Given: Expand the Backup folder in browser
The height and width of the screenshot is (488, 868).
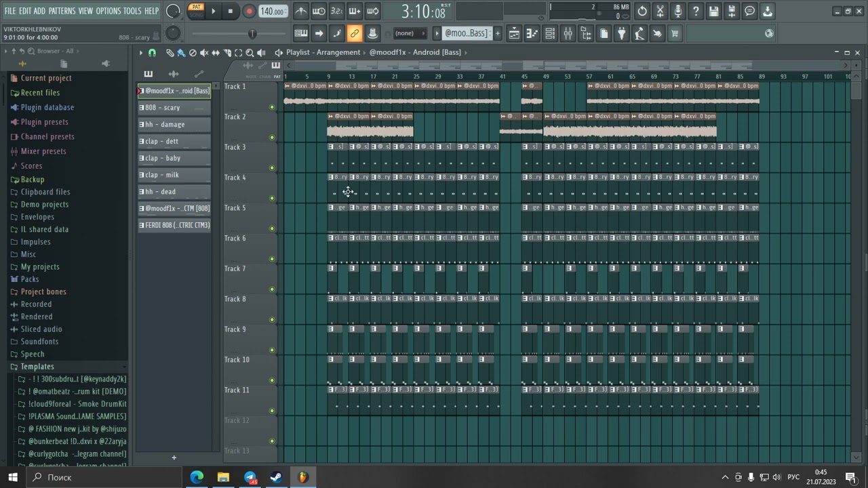Looking at the screenshot, I should (x=32, y=180).
